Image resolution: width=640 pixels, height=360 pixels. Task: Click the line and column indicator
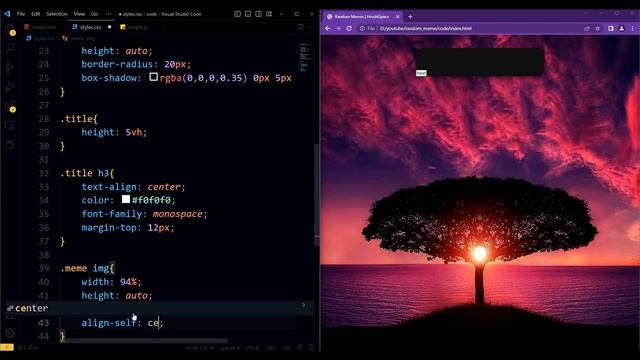(200, 348)
